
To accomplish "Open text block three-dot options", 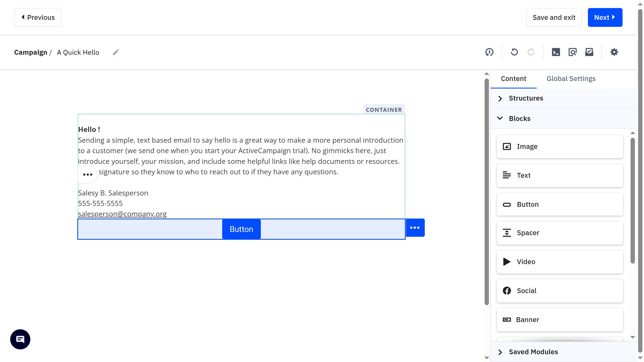I will click(87, 175).
